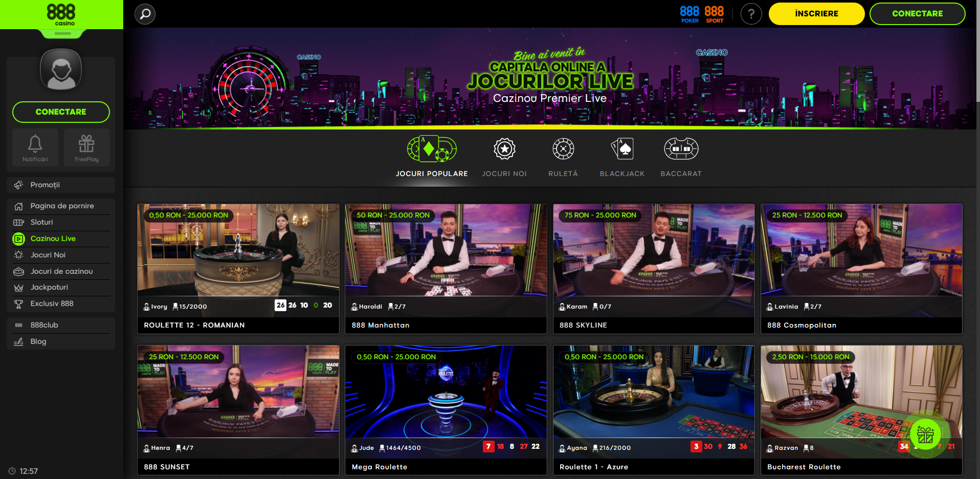This screenshot has width=980, height=479.
Task: Switch to JOCURI NOI tab label
Action: pyautogui.click(x=504, y=174)
